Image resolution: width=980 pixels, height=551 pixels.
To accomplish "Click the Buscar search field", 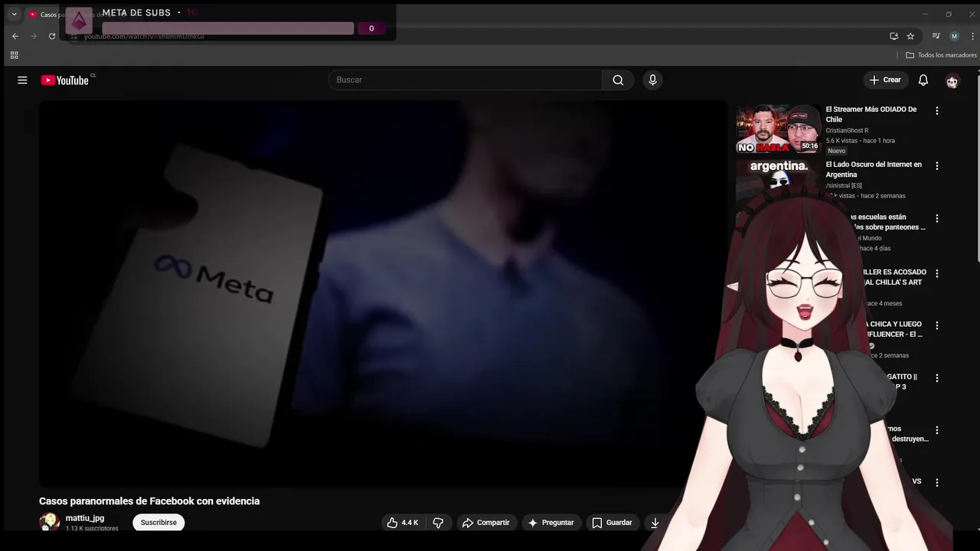I will [x=465, y=80].
